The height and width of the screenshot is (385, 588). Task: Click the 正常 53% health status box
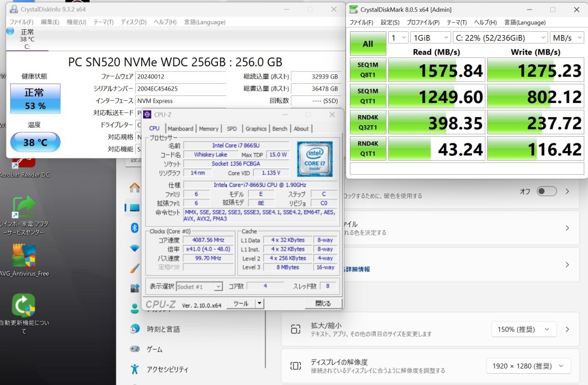point(35,99)
